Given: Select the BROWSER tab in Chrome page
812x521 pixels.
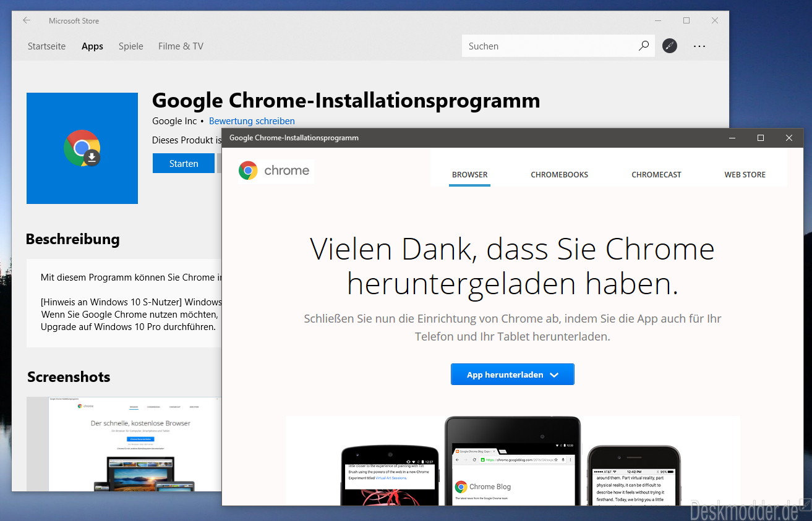Looking at the screenshot, I should pos(470,175).
